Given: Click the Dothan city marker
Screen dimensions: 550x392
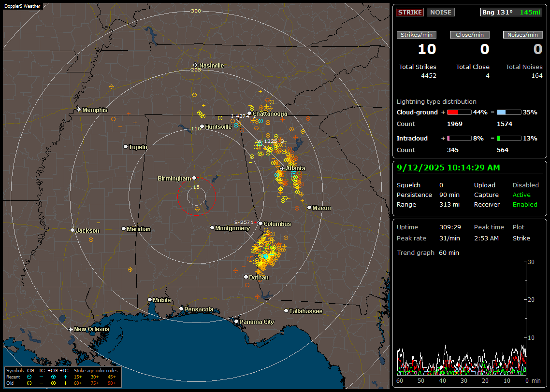Looking at the screenshot, I should coord(246,277).
